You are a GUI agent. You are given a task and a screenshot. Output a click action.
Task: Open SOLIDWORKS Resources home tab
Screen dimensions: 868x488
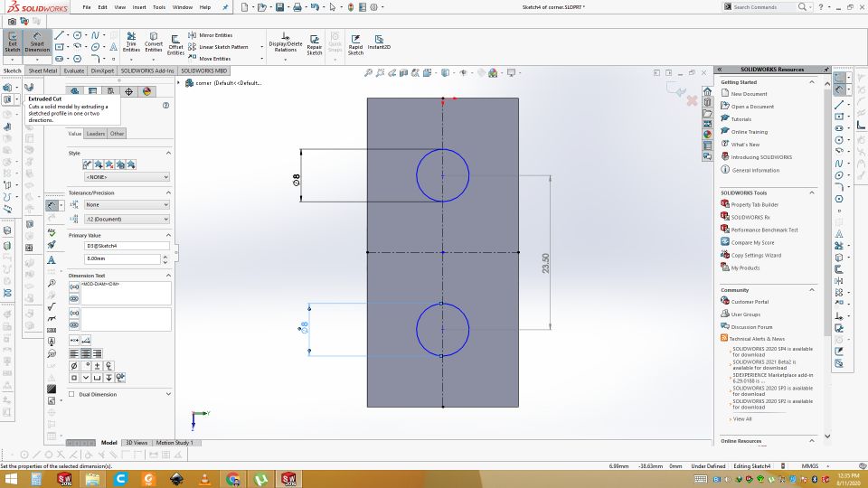tap(707, 91)
